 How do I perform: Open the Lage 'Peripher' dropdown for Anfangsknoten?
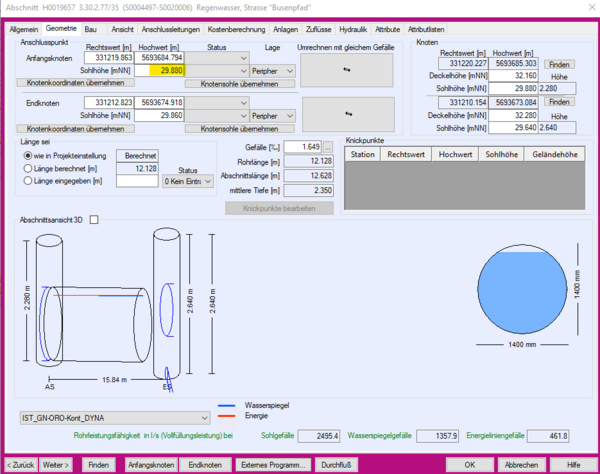273,71
